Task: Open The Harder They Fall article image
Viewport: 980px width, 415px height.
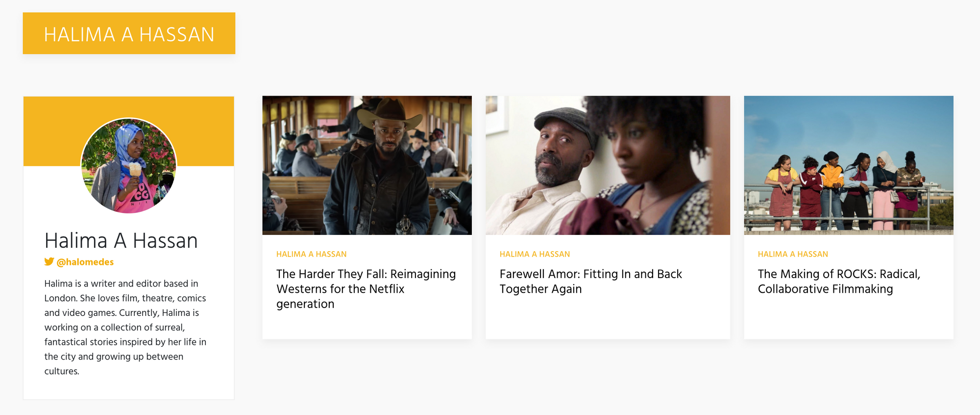Action: [367, 165]
